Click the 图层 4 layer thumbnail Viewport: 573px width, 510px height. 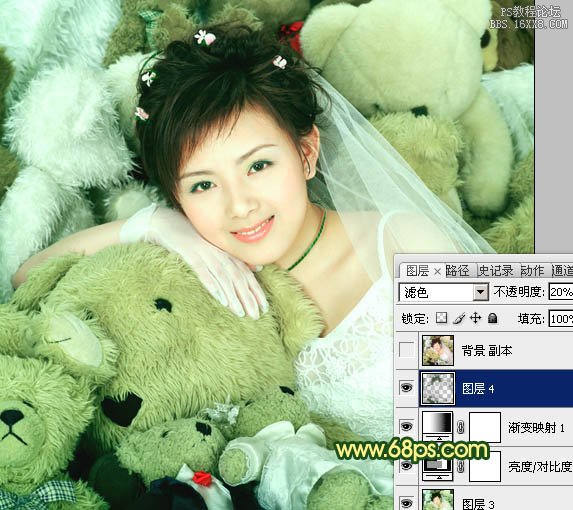point(438,388)
